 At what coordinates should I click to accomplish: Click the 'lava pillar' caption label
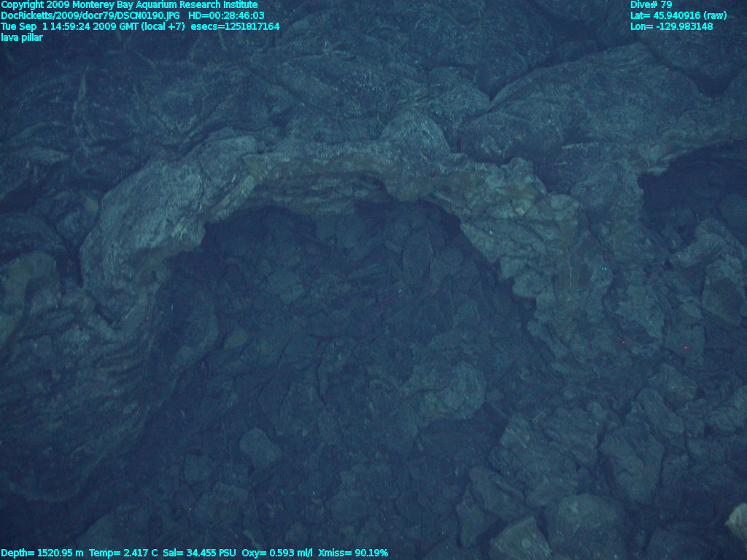(x=22, y=37)
